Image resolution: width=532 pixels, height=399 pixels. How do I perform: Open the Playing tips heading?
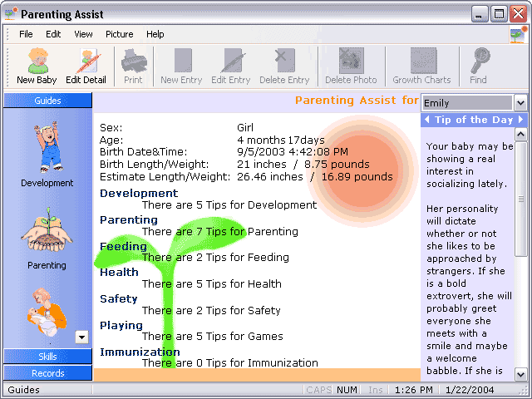(121, 325)
